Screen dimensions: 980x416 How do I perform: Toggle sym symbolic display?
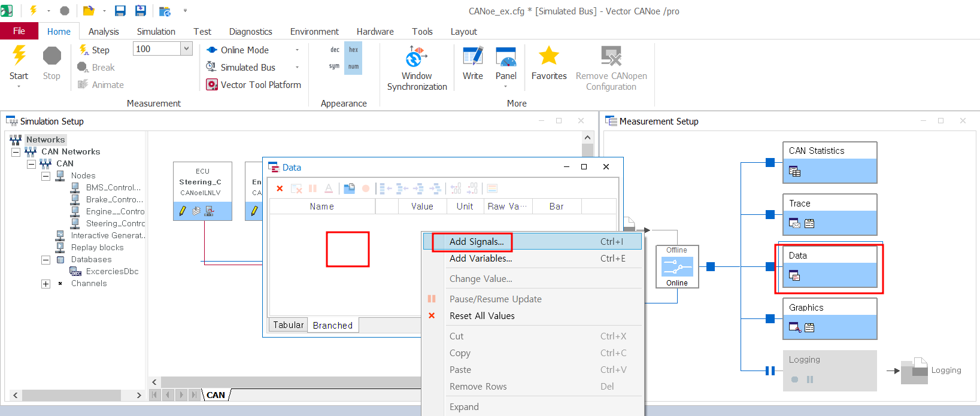(x=334, y=66)
